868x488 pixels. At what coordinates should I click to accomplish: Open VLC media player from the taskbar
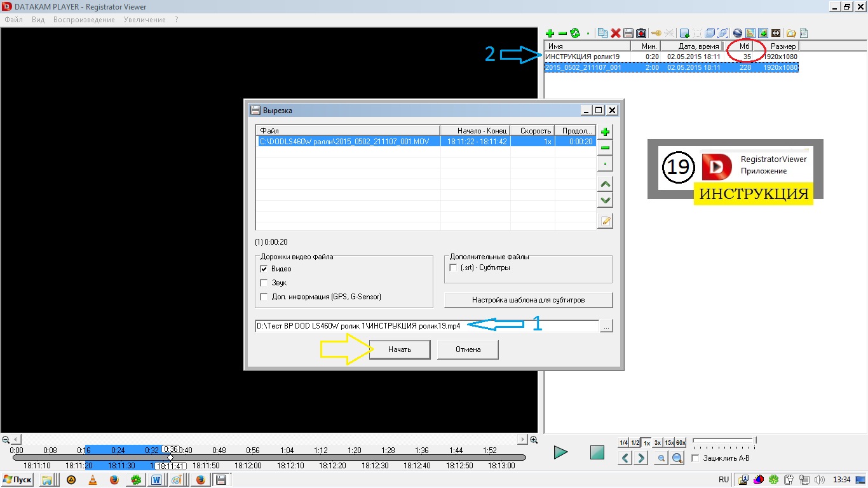click(x=93, y=480)
